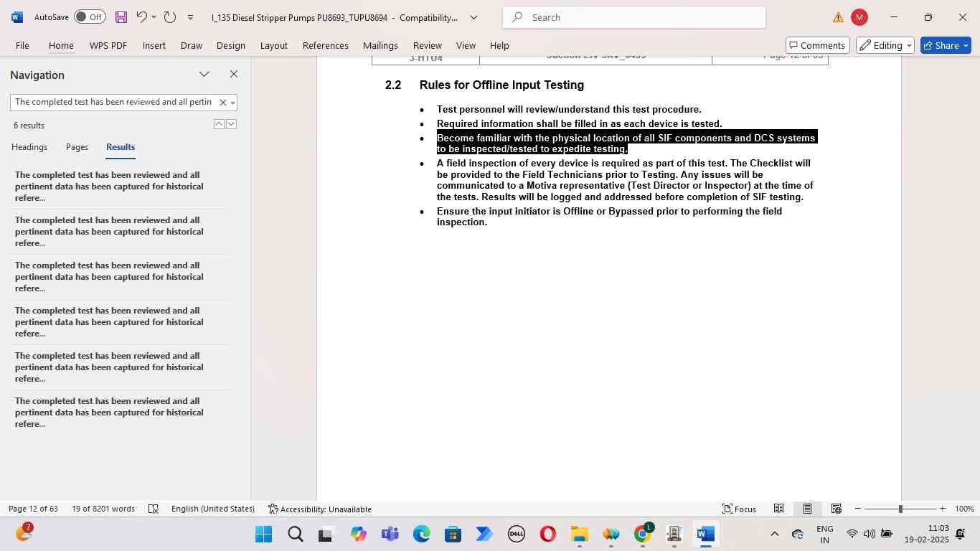Expand the document title dropdown chevron

click(473, 17)
